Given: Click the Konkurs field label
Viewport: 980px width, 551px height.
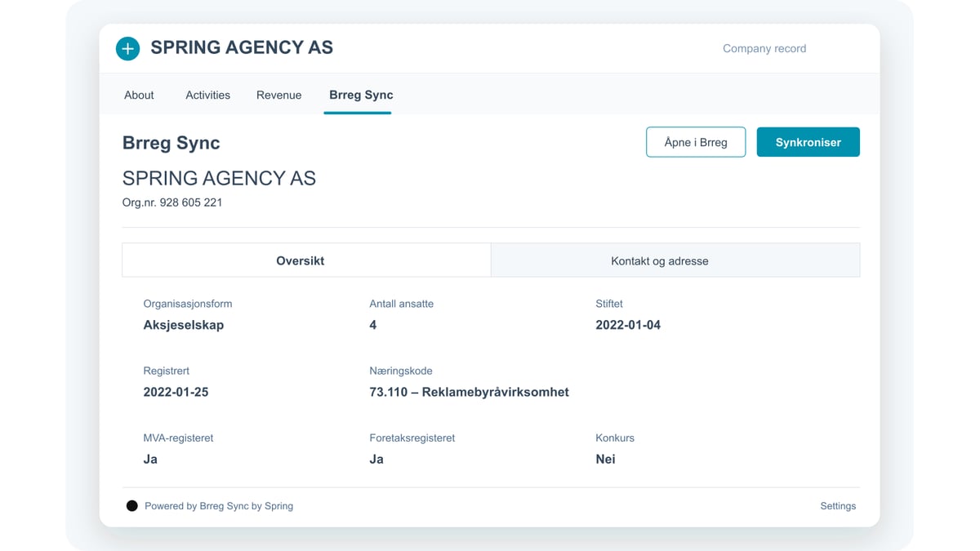Looking at the screenshot, I should 615,438.
